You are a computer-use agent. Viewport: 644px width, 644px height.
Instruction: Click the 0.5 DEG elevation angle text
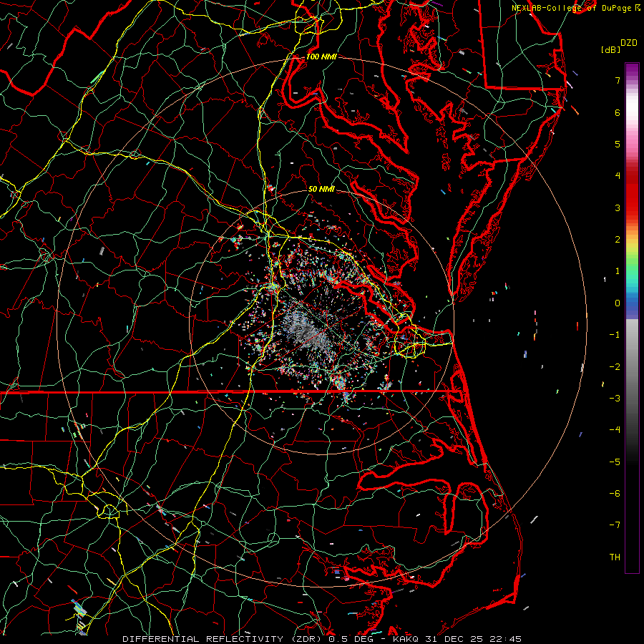point(349,639)
